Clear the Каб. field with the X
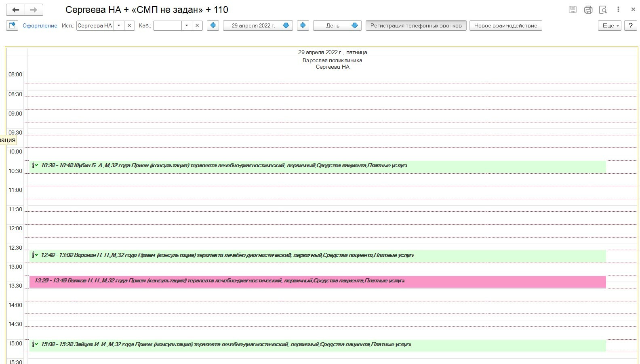The height and width of the screenshot is (364, 640). tap(197, 25)
